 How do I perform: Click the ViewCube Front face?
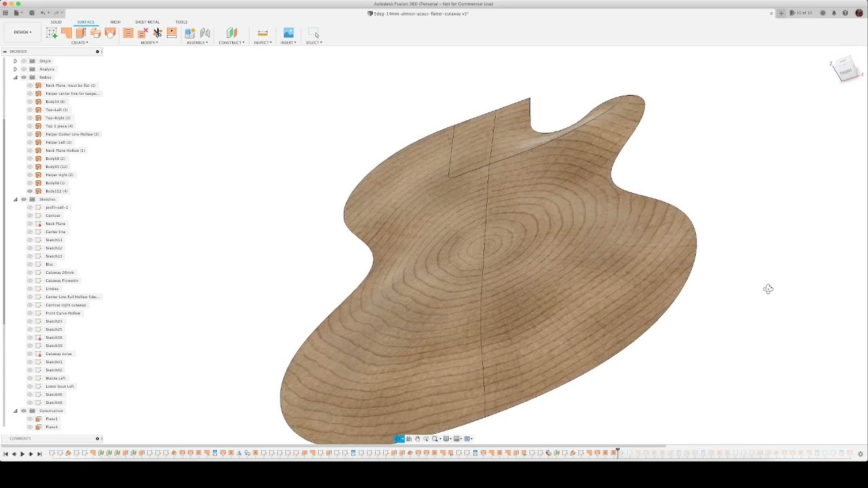pyautogui.click(x=845, y=71)
